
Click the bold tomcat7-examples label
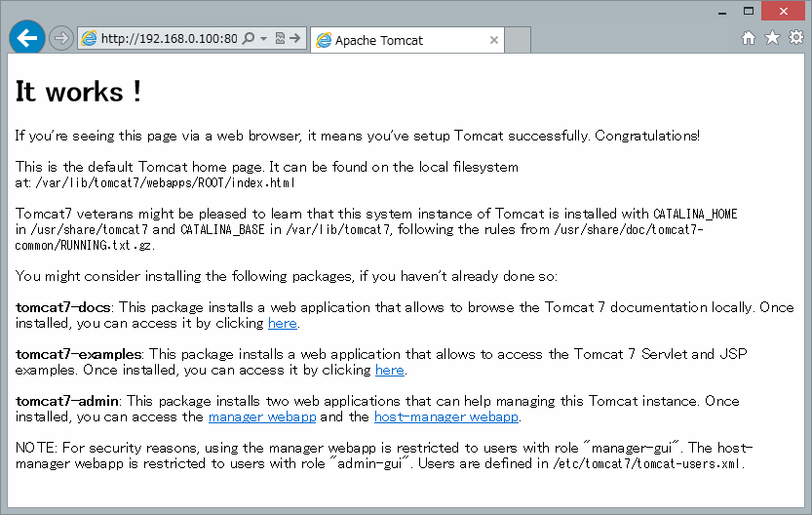coord(78,354)
